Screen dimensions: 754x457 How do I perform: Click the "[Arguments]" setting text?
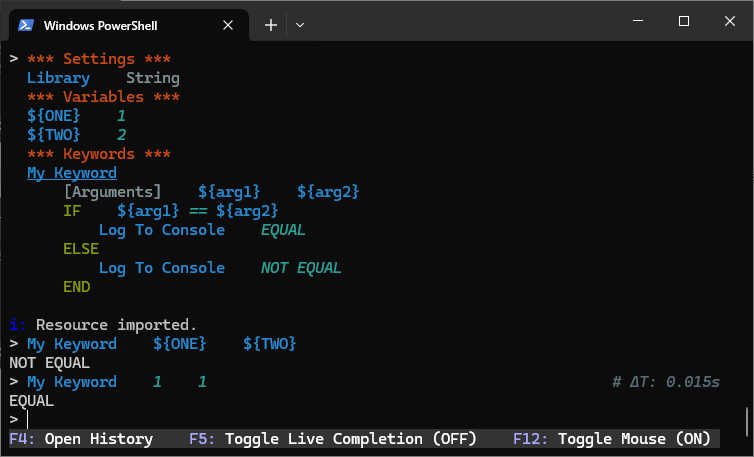click(x=113, y=192)
